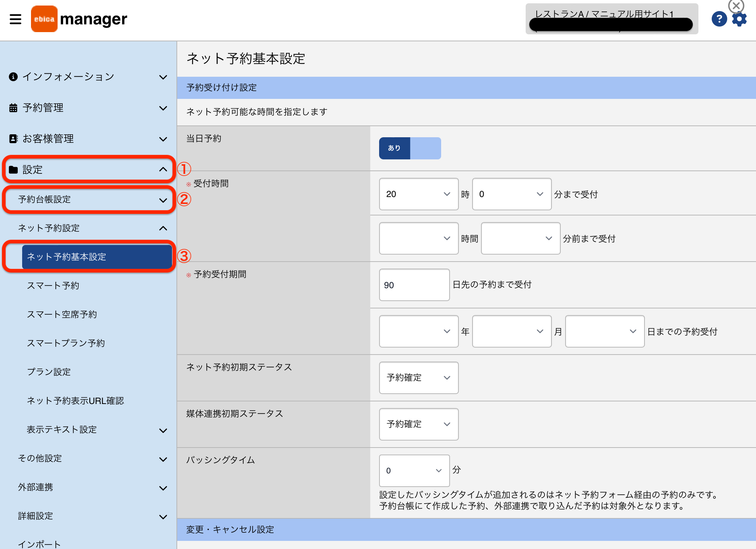Open the 年 year dropdown
Viewport: 756px width, 549px height.
click(x=419, y=331)
